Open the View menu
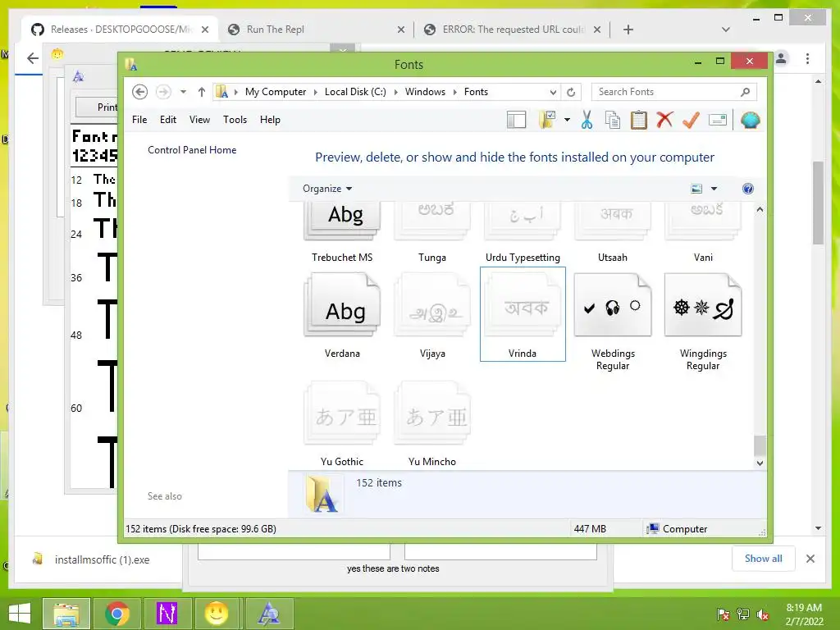 (199, 120)
